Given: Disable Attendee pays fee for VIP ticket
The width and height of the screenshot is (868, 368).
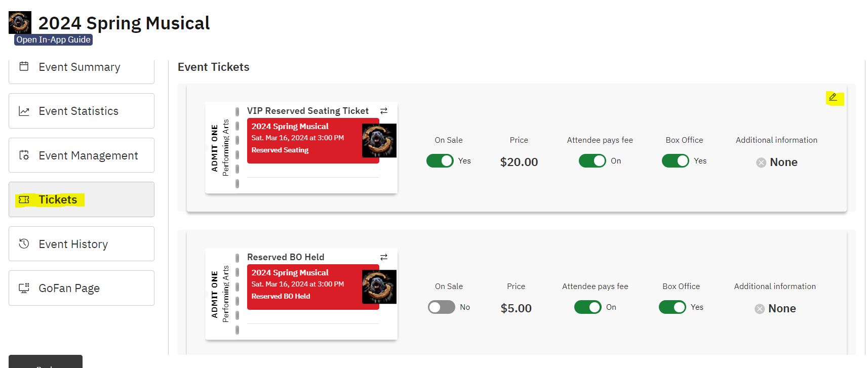Looking at the screenshot, I should pyautogui.click(x=593, y=160).
